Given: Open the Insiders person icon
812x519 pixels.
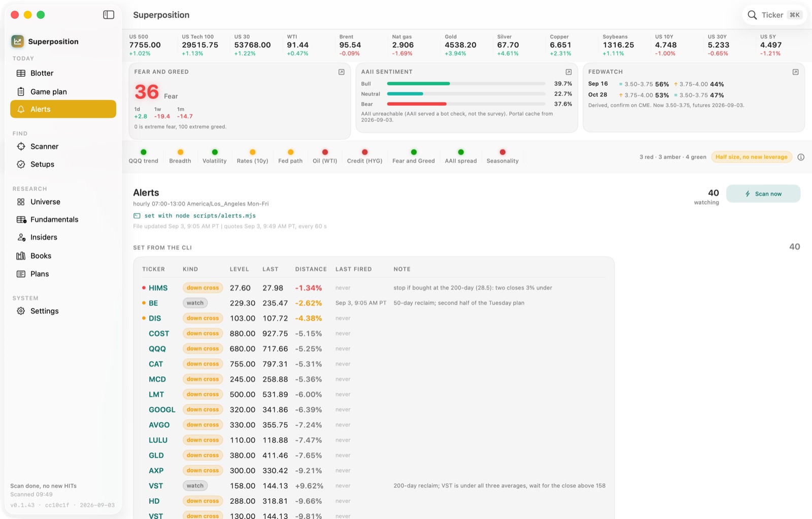Looking at the screenshot, I should coord(21,237).
